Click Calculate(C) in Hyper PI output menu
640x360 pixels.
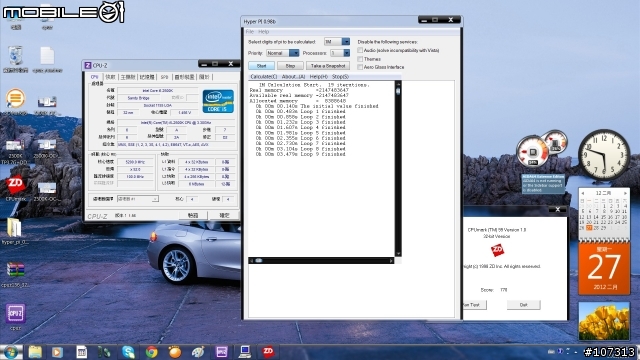(x=263, y=77)
